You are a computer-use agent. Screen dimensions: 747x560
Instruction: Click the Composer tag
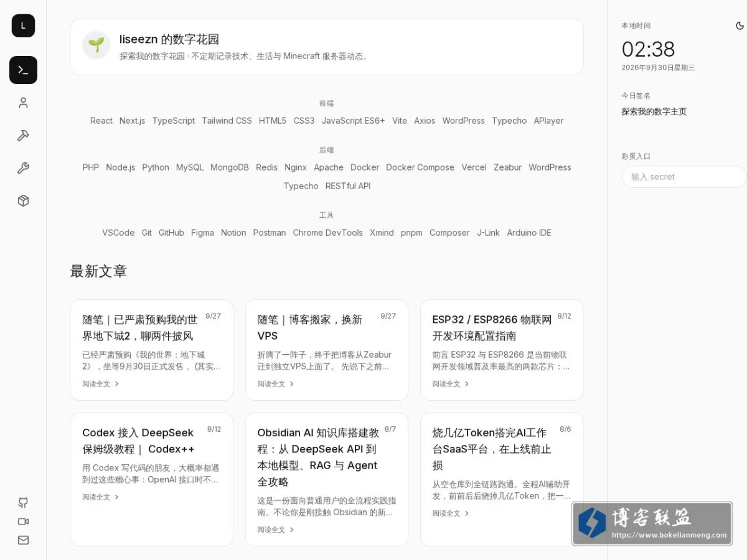coord(449,233)
